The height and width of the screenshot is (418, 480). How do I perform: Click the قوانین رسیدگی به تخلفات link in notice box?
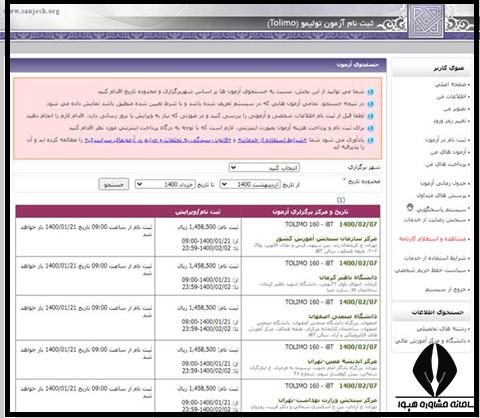(158, 140)
